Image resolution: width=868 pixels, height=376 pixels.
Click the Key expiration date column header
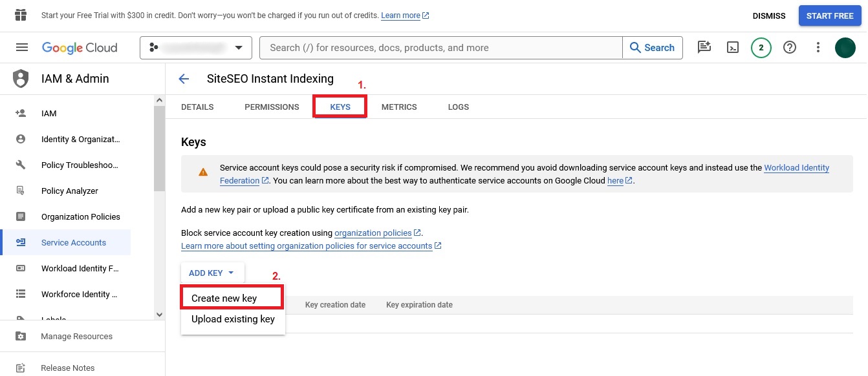pos(419,305)
